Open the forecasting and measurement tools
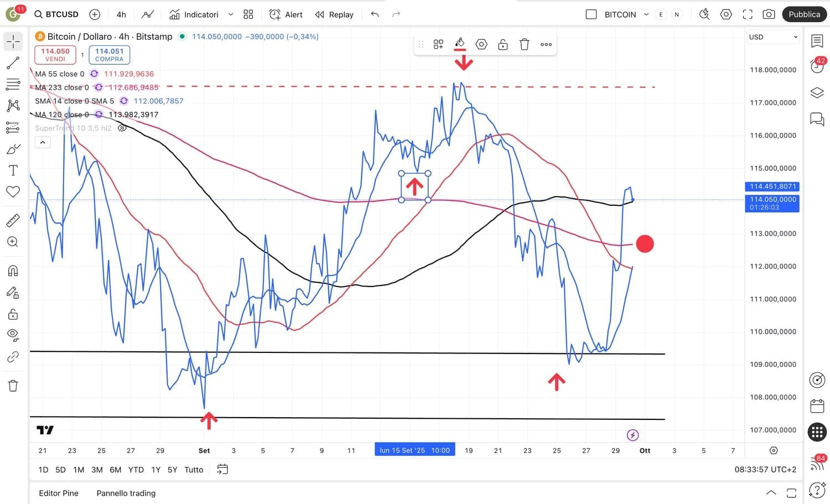830x504 pixels. click(13, 128)
